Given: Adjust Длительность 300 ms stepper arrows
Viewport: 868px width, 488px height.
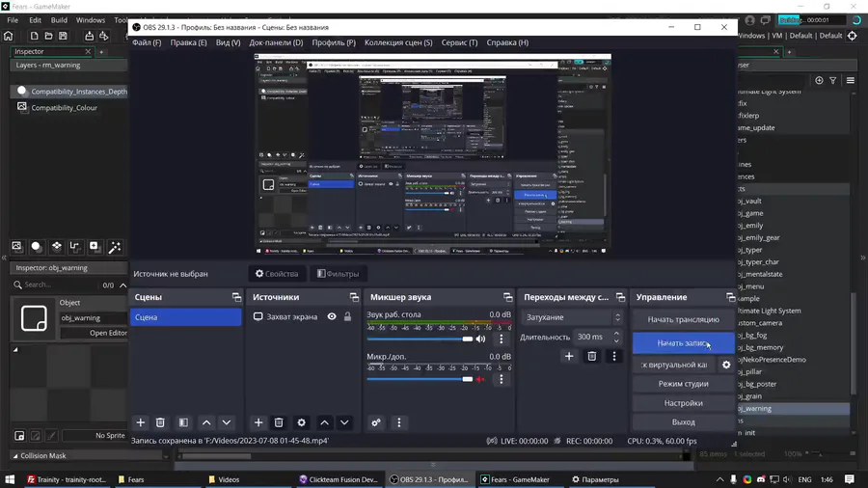Looking at the screenshot, I should click(616, 337).
